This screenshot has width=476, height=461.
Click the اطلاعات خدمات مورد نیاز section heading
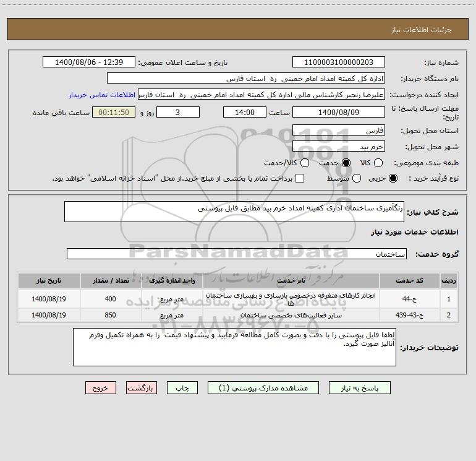click(x=415, y=232)
